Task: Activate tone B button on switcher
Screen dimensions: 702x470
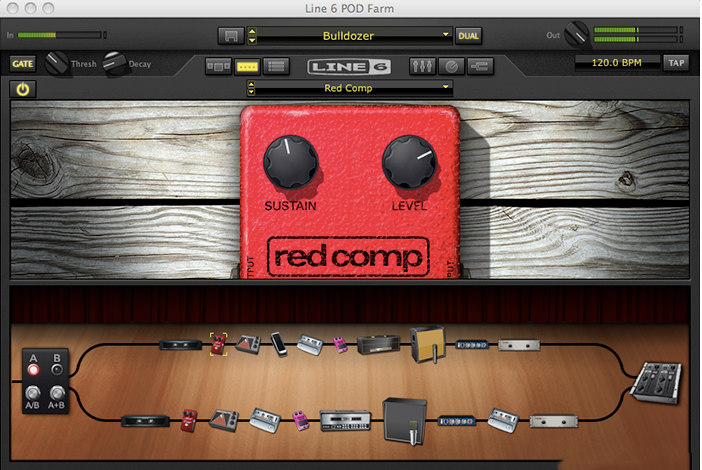Action: pyautogui.click(x=56, y=370)
